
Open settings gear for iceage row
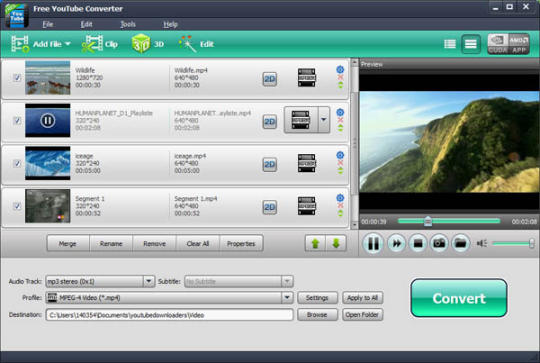click(x=340, y=155)
